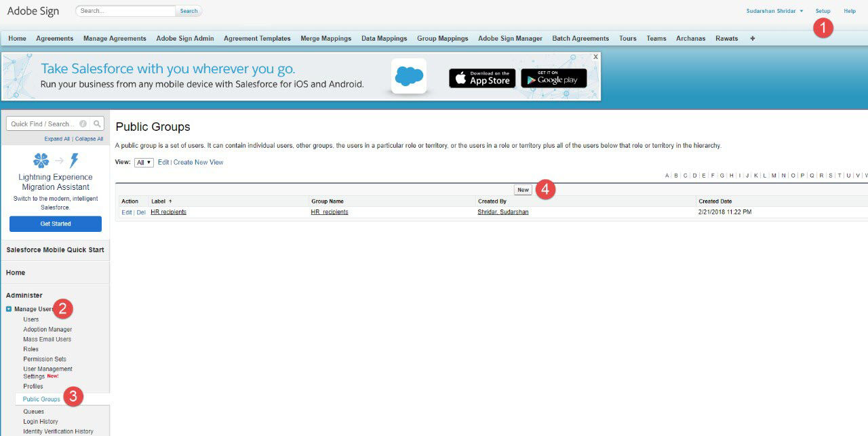Open Roles in sidebar
The height and width of the screenshot is (436, 868).
click(x=31, y=349)
